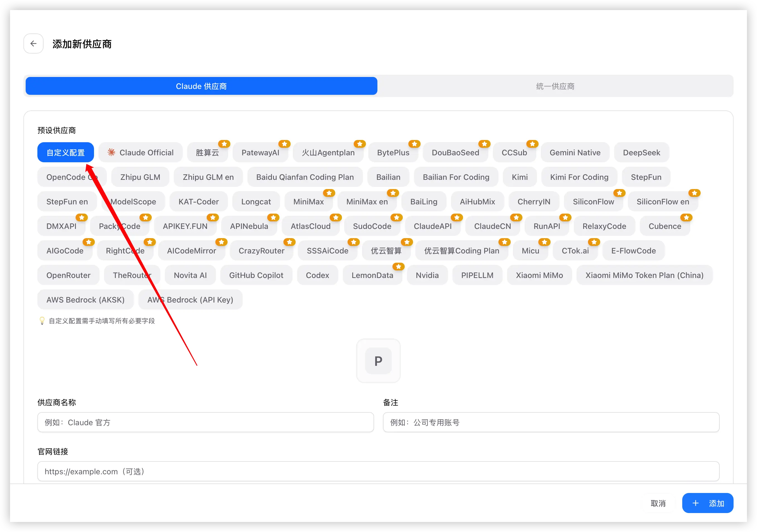The image size is (757, 532).
Task: Pick the AiHubMix preset
Action: (x=477, y=201)
